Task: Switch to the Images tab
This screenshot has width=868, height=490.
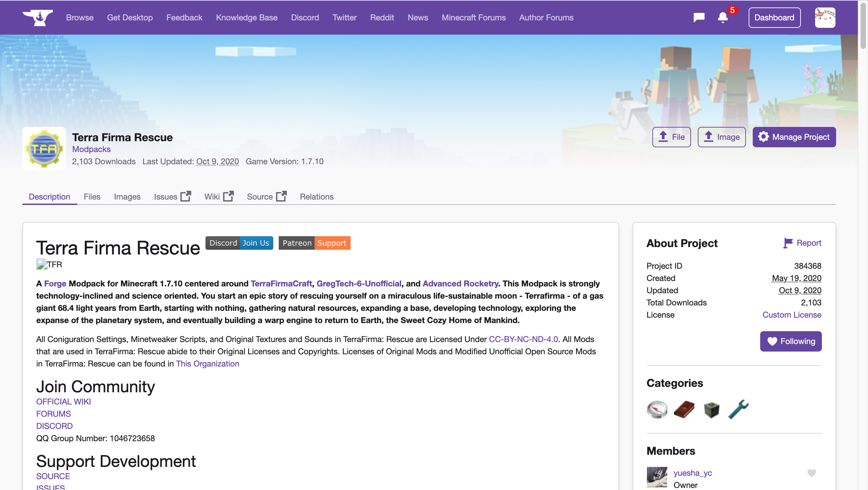Action: pyautogui.click(x=127, y=197)
